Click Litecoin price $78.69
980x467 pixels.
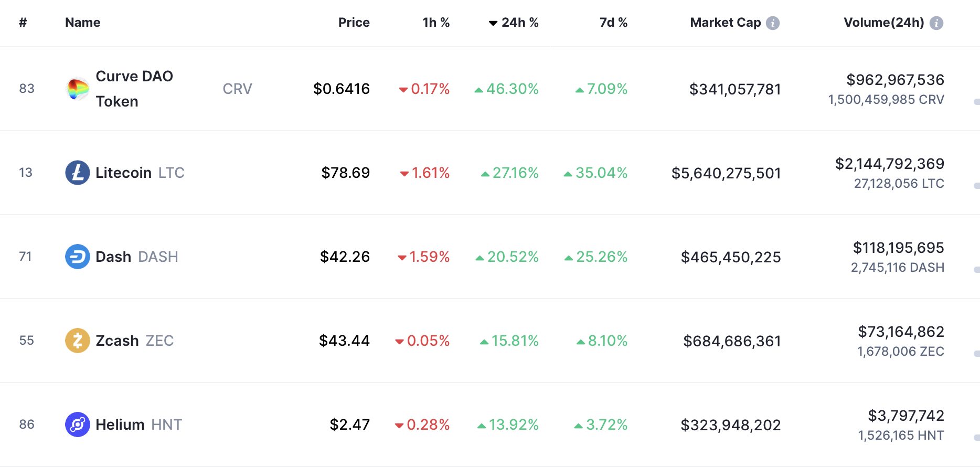[345, 173]
